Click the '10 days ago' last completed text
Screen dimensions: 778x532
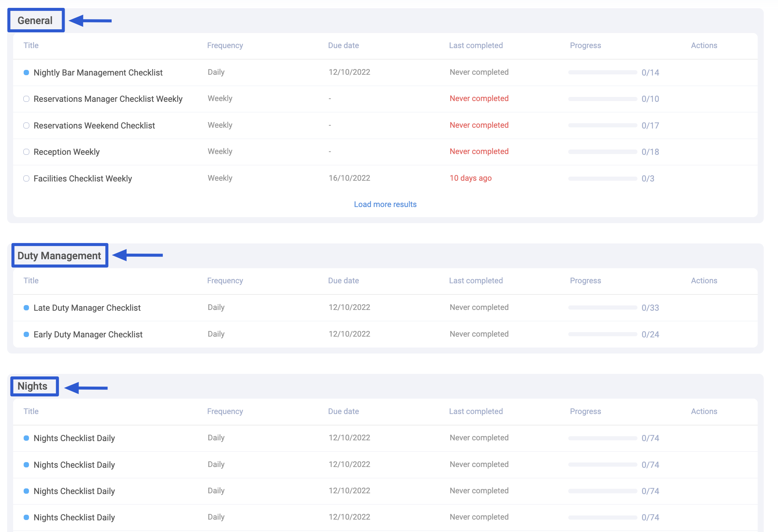point(470,178)
